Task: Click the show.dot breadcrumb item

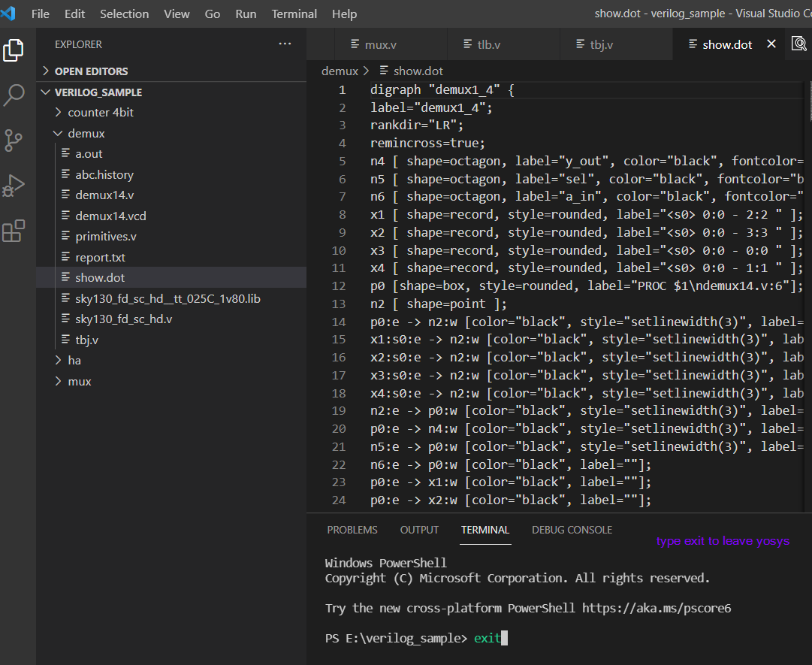Action: 418,71
